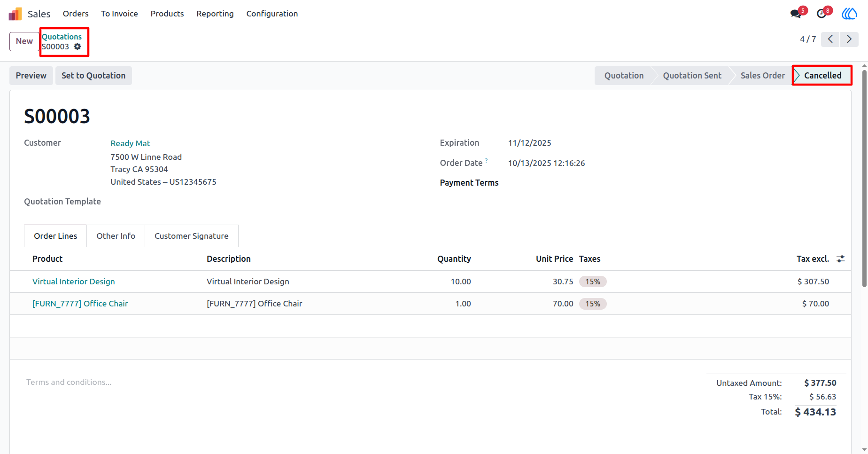This screenshot has height=454, width=868.
Task: Switch to the Customer Signature tab
Action: pyautogui.click(x=192, y=236)
